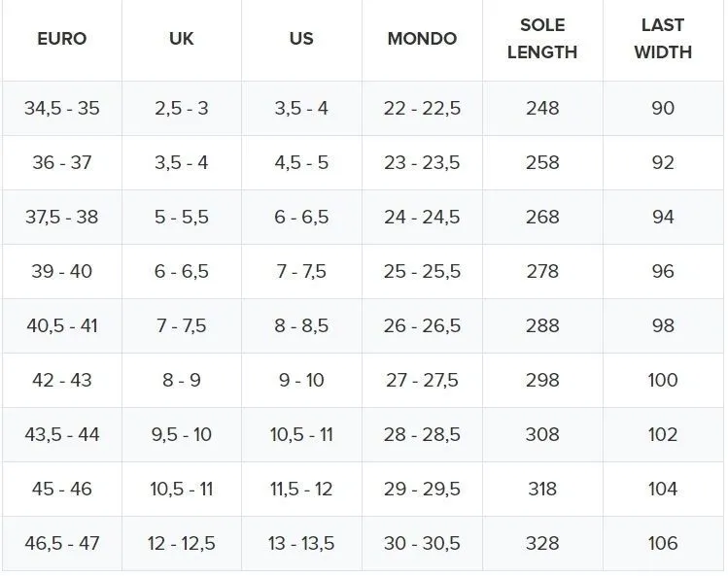728x576 pixels.
Task: Click the MONDO 22 - 22,5 cell
Action: (422, 108)
